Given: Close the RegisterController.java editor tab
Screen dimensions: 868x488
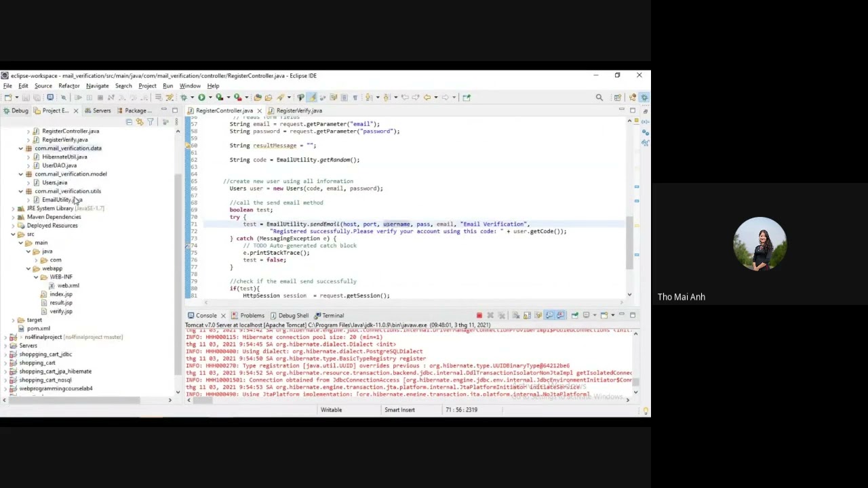Looking at the screenshot, I should pyautogui.click(x=259, y=110).
